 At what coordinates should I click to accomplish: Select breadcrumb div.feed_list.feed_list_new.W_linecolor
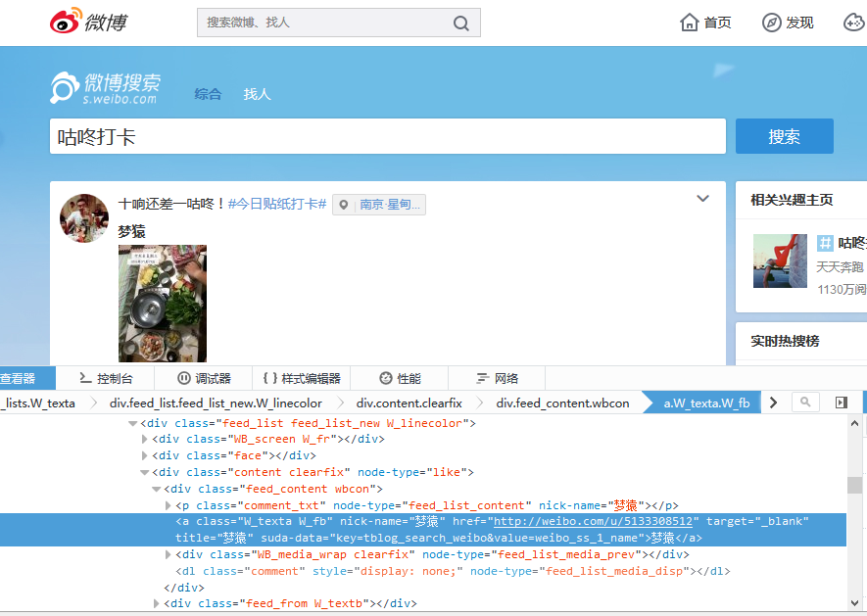pyautogui.click(x=216, y=403)
